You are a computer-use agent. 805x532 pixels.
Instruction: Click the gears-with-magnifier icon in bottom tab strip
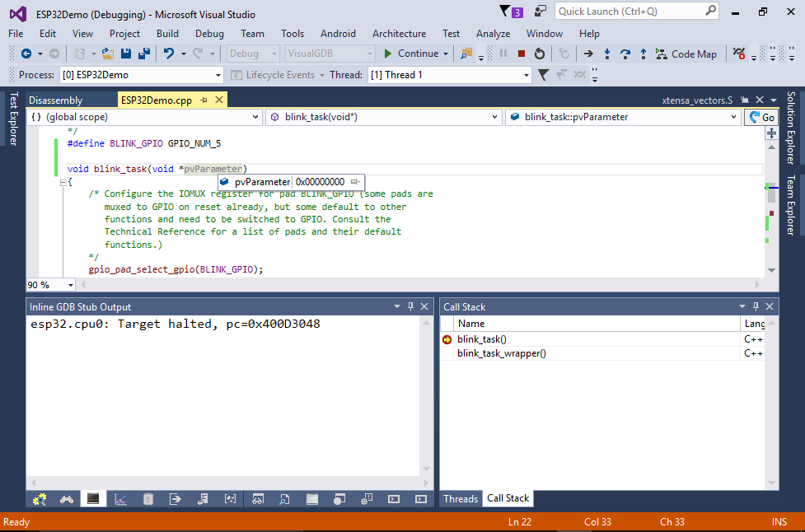[40, 499]
